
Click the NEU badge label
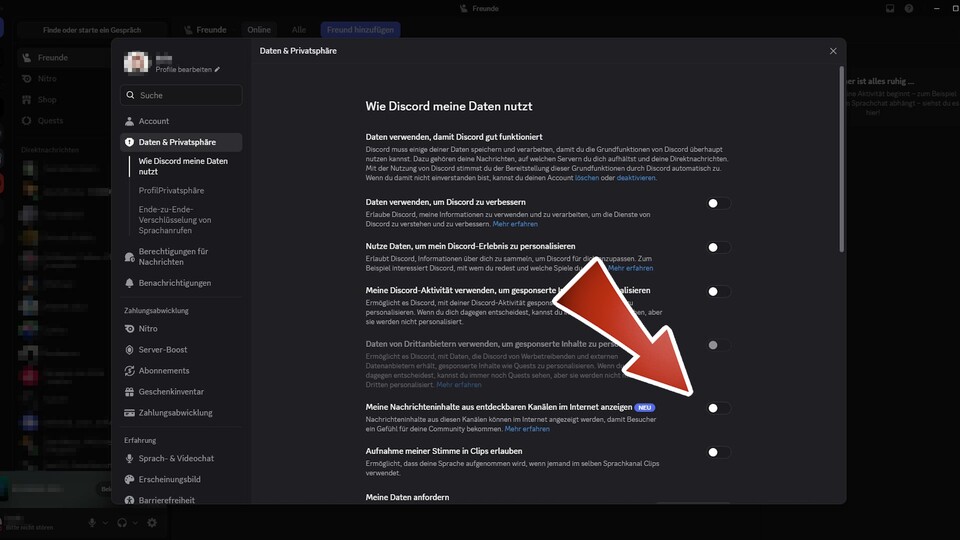point(645,407)
